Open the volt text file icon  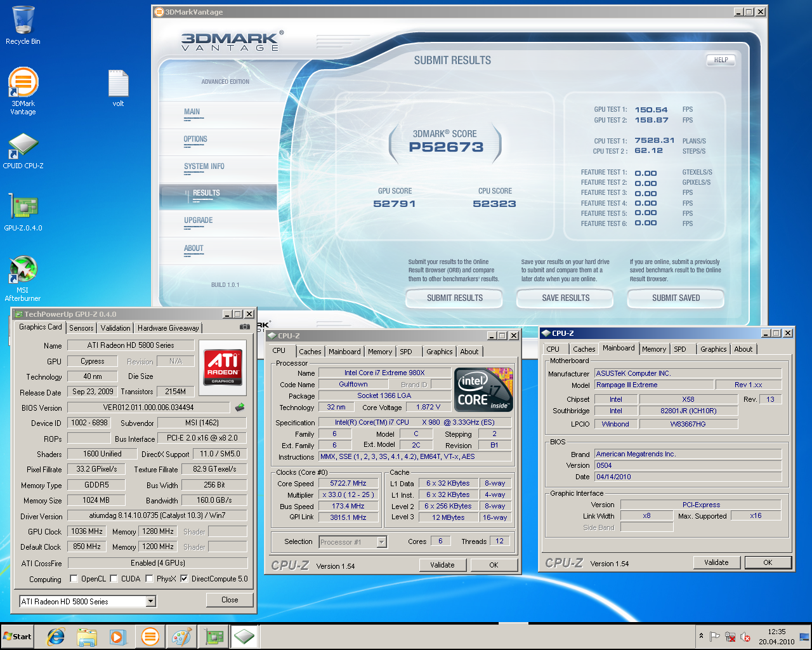tap(118, 88)
